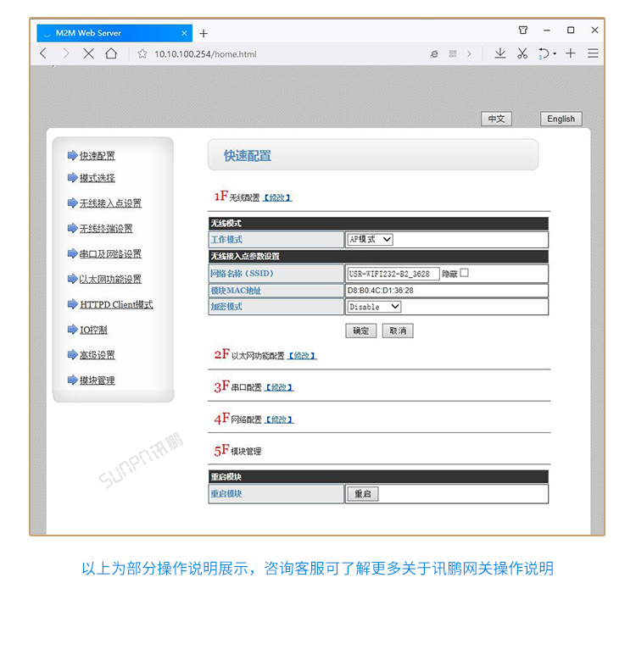The width and height of the screenshot is (636, 672).
Task: Click the chevron arrow beside QR icon
Action: [x=469, y=54]
